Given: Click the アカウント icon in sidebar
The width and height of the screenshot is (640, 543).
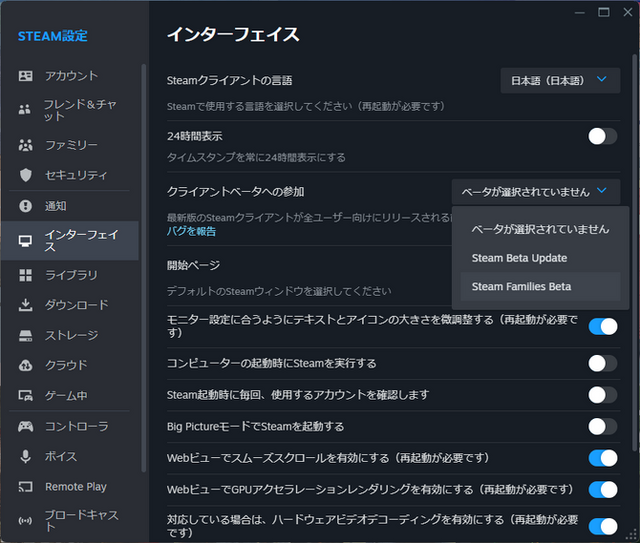Looking at the screenshot, I should click(x=26, y=76).
